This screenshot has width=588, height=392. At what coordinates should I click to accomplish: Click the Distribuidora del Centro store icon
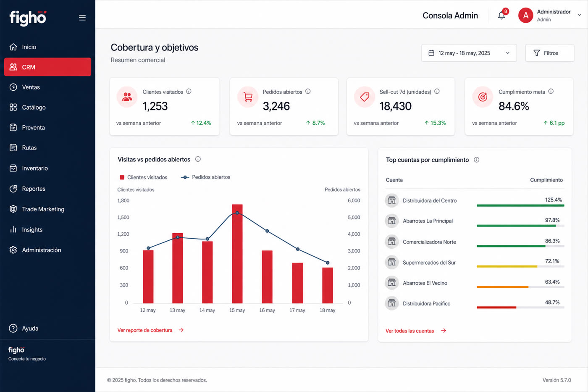[391, 200]
